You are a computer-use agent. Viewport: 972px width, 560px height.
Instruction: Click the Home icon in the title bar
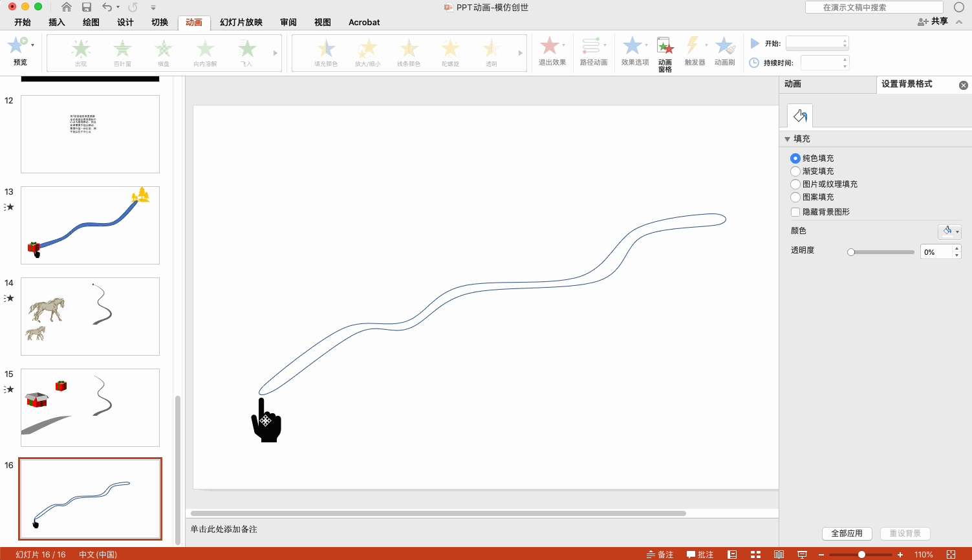click(x=66, y=7)
